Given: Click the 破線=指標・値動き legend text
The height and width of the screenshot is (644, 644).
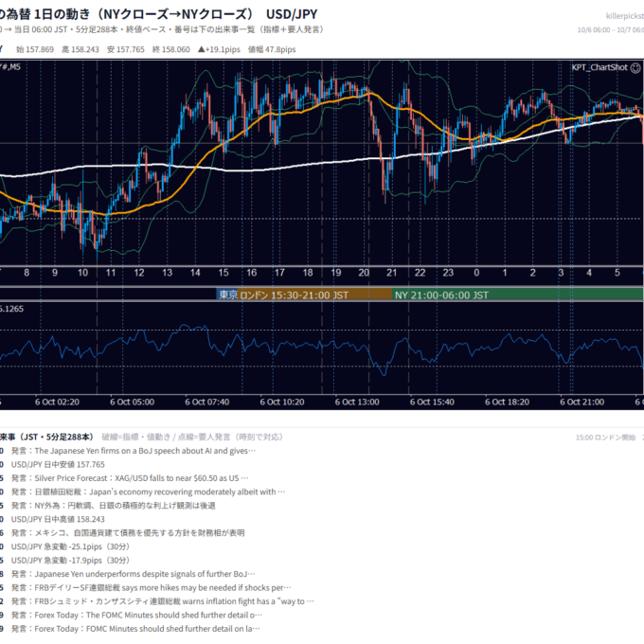Looking at the screenshot, I should pyautogui.click(x=136, y=437).
